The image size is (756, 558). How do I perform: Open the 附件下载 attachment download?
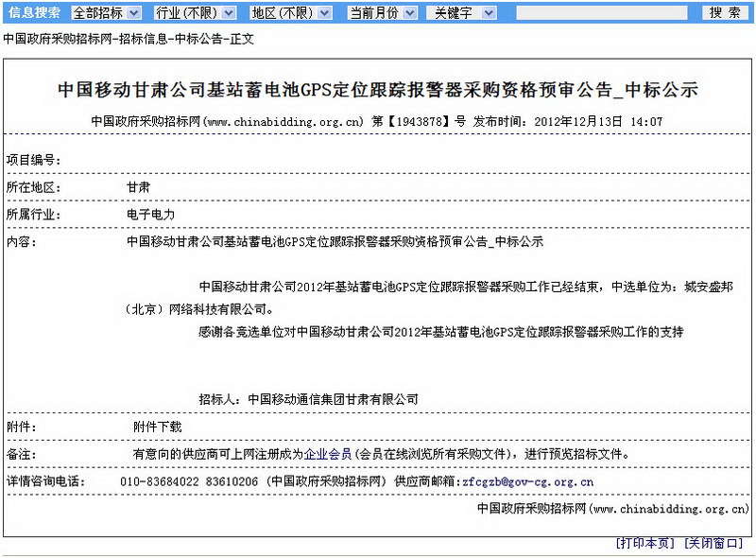point(158,427)
